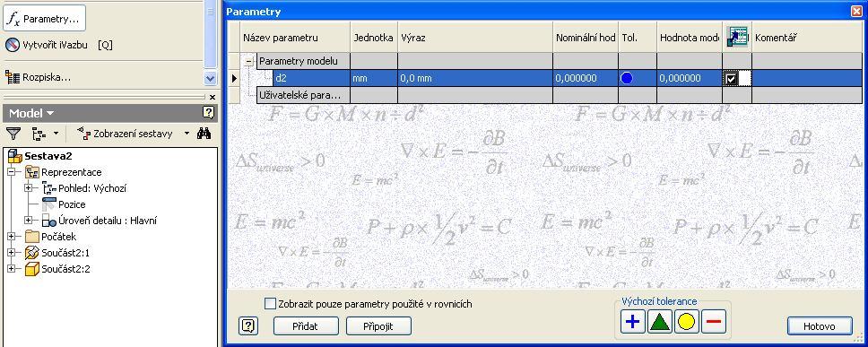The width and height of the screenshot is (868, 347).
Task: Select the blue plus default tolerance
Action: [633, 322]
